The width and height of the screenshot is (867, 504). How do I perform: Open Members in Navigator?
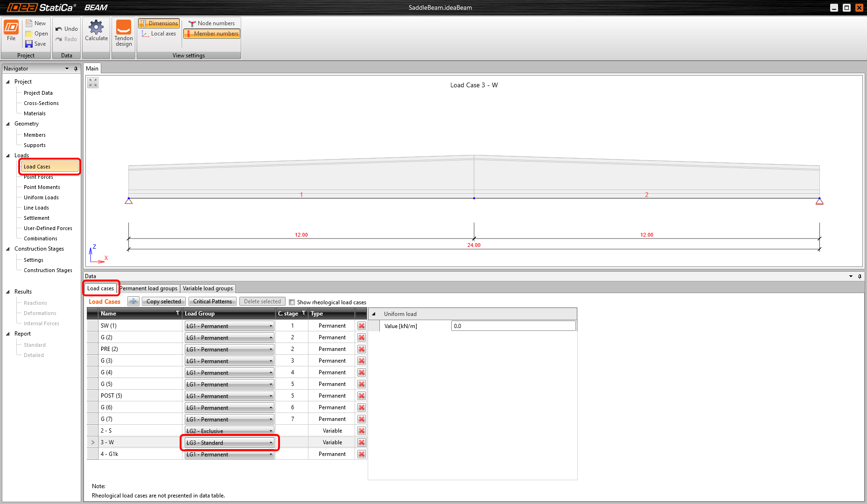point(35,135)
